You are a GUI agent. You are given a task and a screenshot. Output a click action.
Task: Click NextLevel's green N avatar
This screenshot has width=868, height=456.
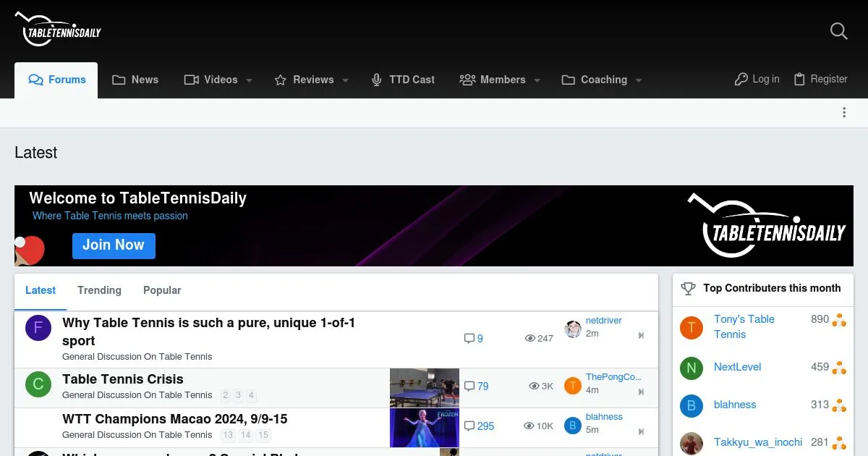692,368
